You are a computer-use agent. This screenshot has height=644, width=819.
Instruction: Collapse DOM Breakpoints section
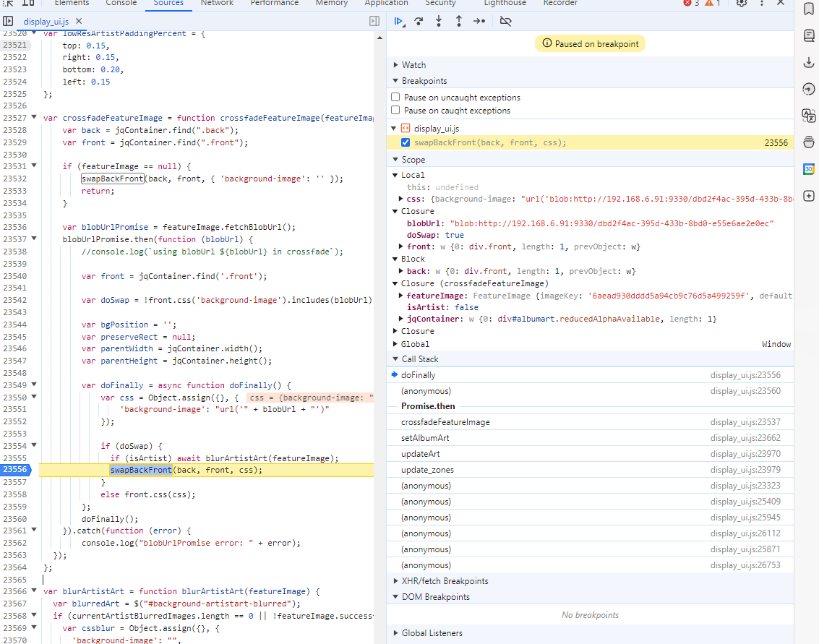pos(395,597)
